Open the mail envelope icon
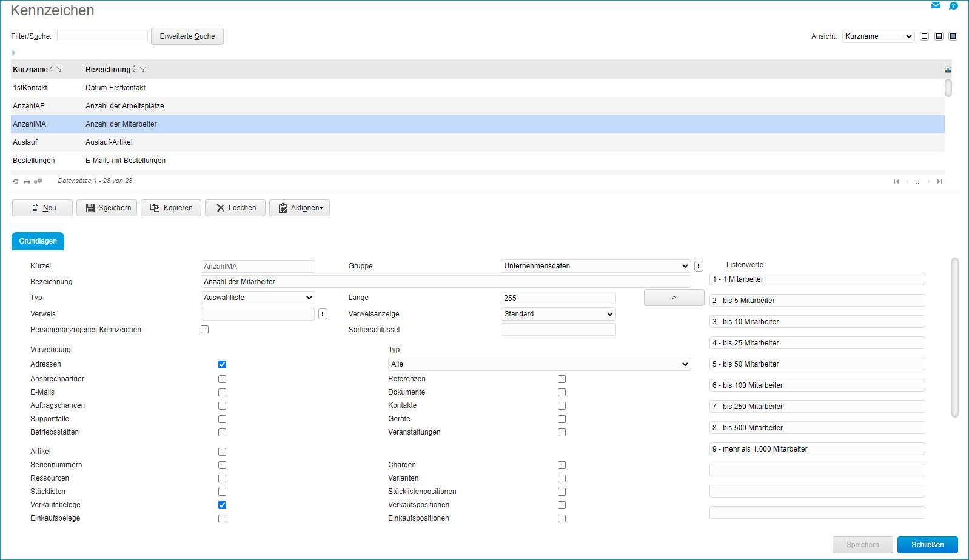 [x=936, y=5]
